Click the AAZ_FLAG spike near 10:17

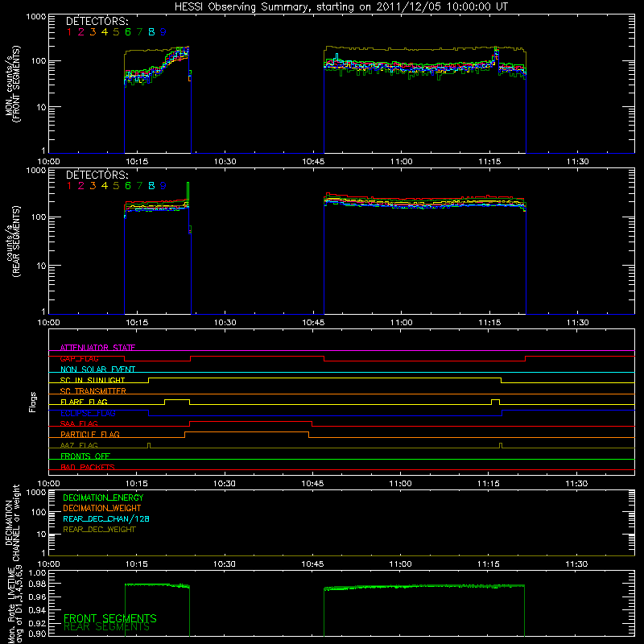149,446
